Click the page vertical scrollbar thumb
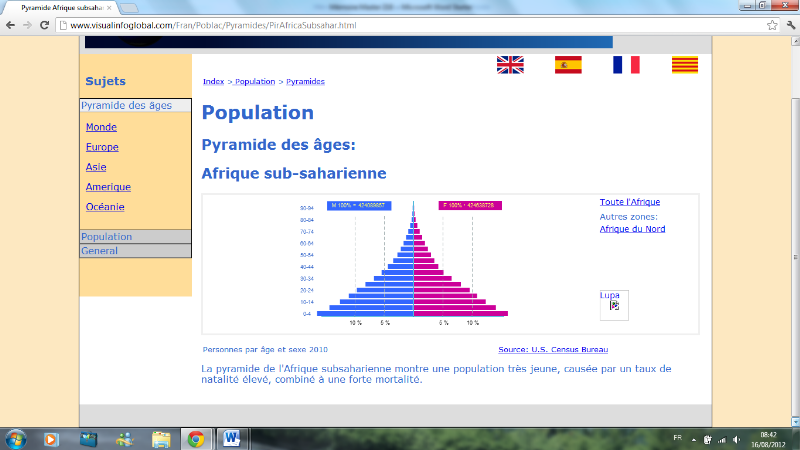Viewport: 800px width, 450px height. (795, 255)
